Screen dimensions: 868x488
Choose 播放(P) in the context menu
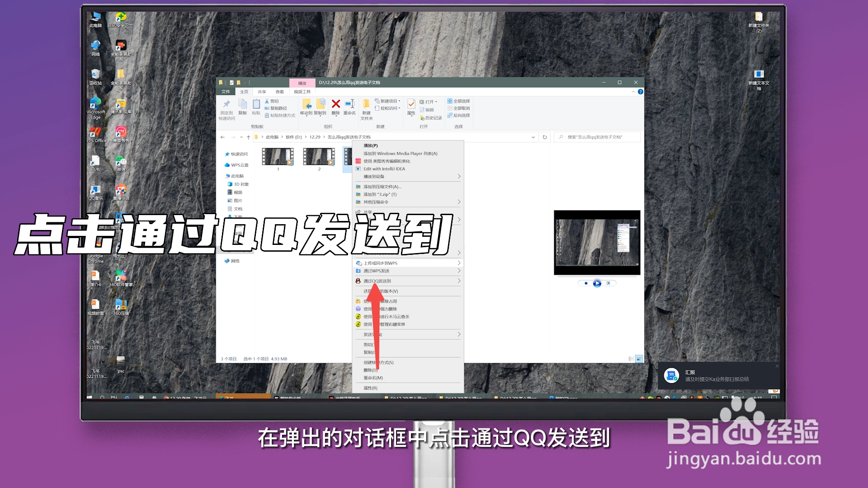coord(408,145)
